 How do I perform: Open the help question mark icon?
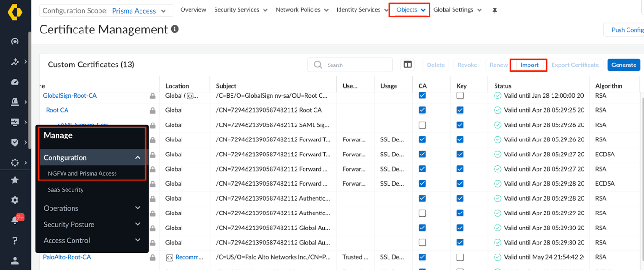pyautogui.click(x=15, y=241)
